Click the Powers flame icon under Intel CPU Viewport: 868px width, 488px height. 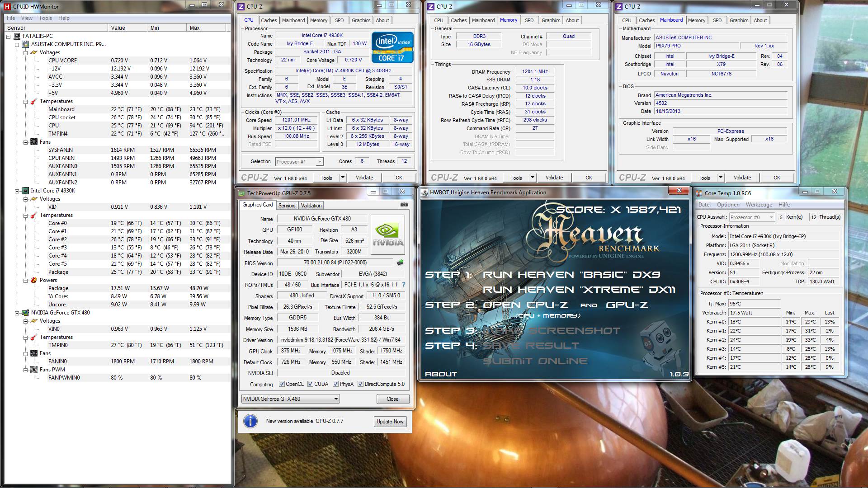coord(34,280)
